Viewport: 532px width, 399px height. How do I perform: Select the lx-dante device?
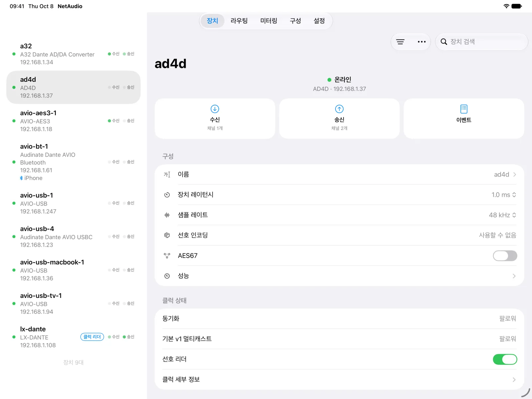pos(73,337)
